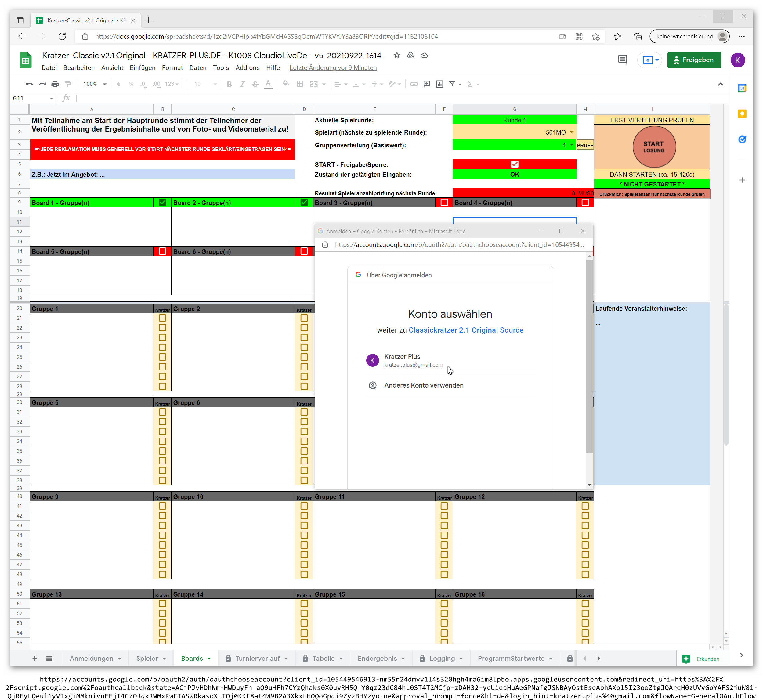Click the undo arrow icon
The width and height of the screenshot is (763, 700).
click(x=29, y=84)
